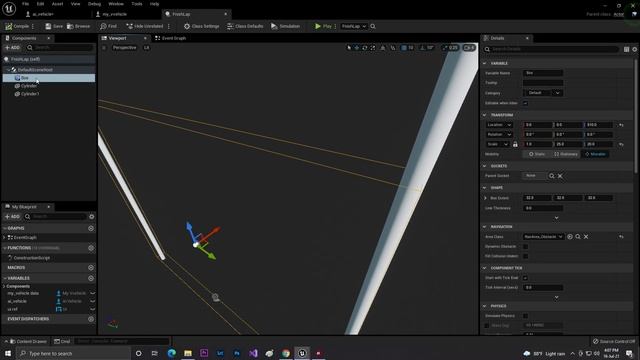Toggle visibility of my_vehicle data variable
This screenshot has width=640, height=360.
pyautogui.click(x=92, y=293)
